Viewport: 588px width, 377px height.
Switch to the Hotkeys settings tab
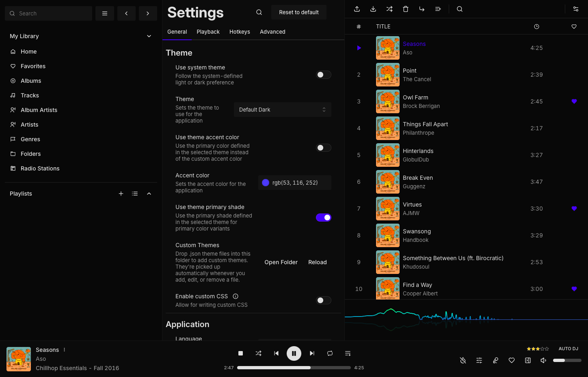(x=240, y=32)
